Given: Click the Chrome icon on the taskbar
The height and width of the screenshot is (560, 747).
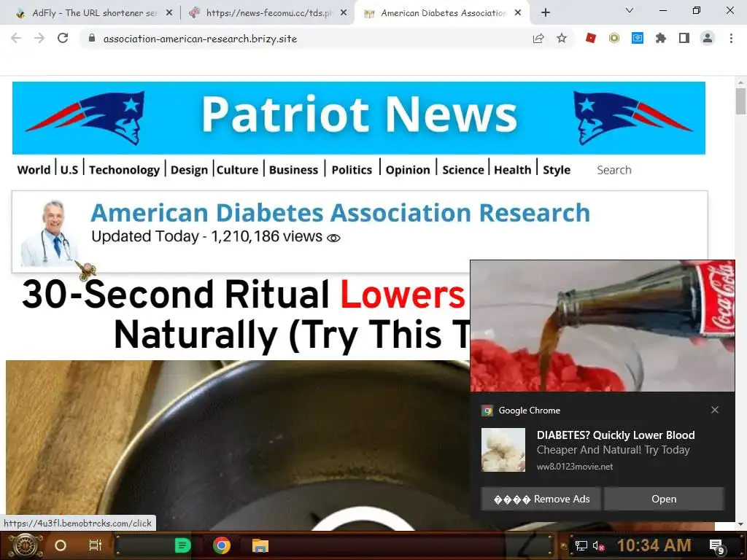Looking at the screenshot, I should click(222, 545).
